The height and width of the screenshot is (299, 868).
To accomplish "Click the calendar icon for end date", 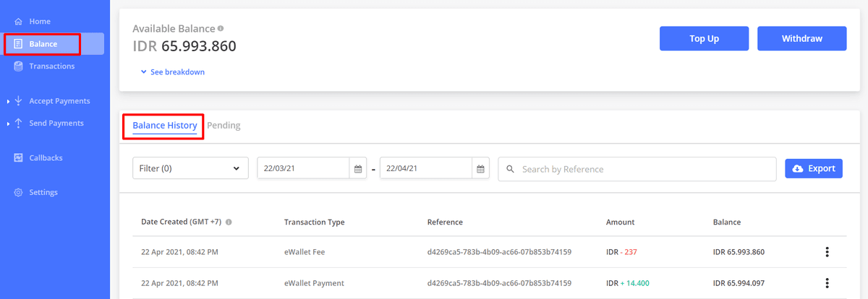I will [480, 169].
